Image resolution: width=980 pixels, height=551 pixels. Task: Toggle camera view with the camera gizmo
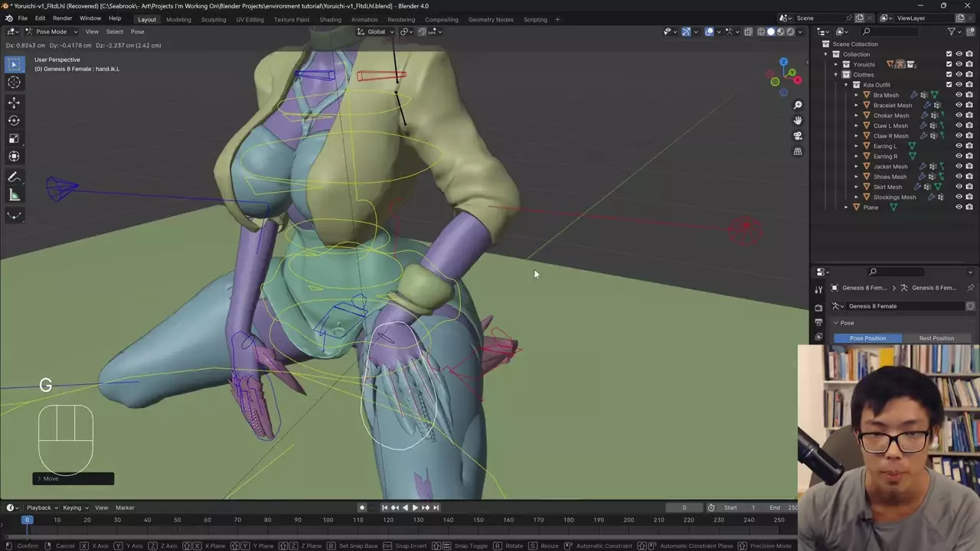pos(798,136)
